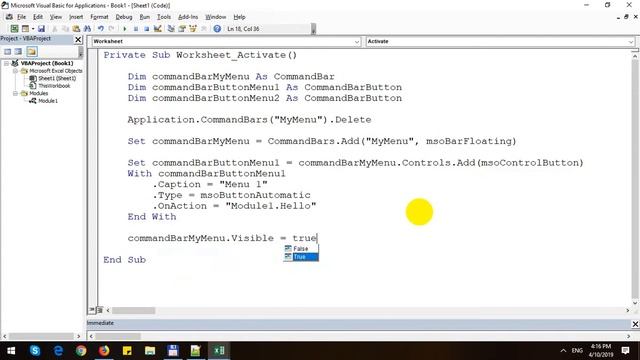This screenshot has width=640, height=360.
Task: Select Sheet1 (Sheet1) in project tree
Action: click(57, 78)
